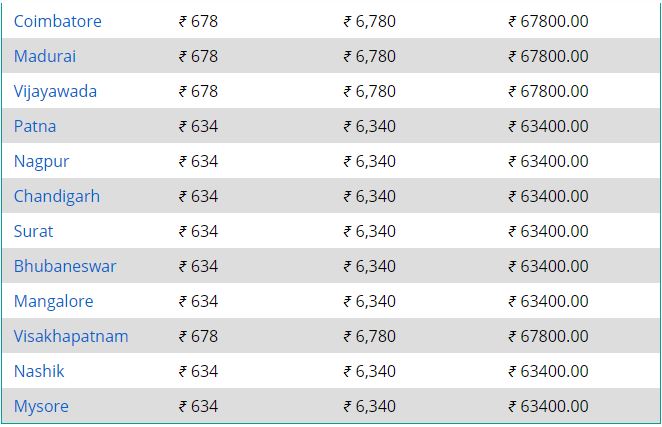Select the Mangalore link

[54, 302]
